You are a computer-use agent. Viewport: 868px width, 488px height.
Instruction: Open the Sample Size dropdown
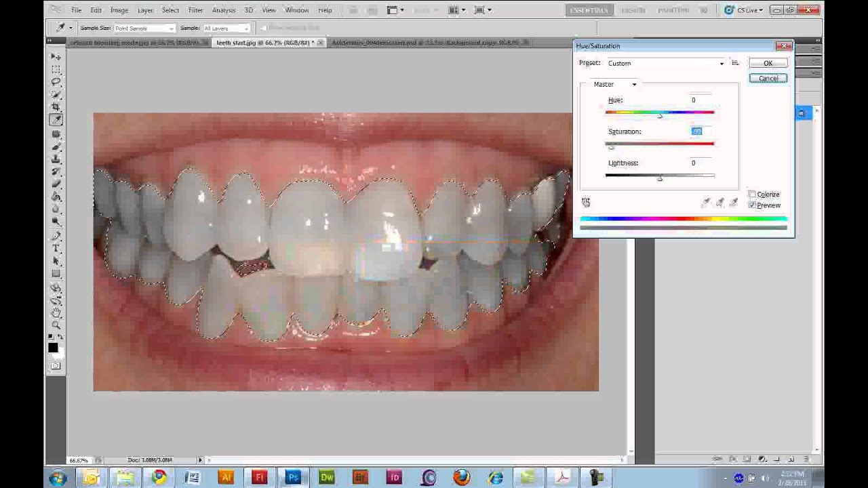coord(144,28)
